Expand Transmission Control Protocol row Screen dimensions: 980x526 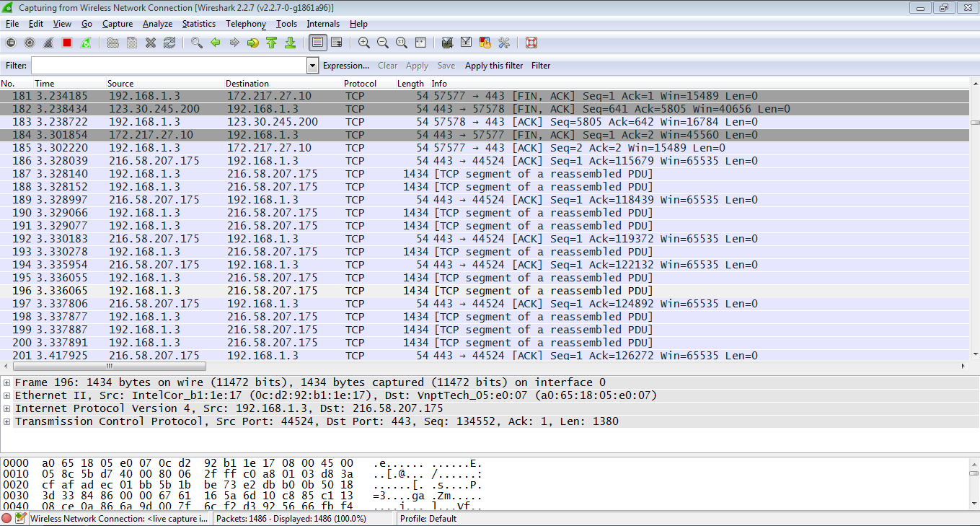coord(6,421)
